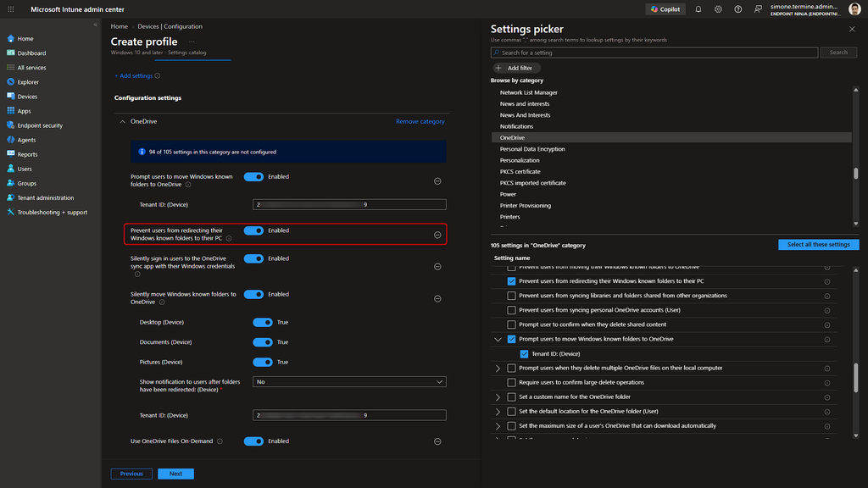Toggle the Pictures (Device) switch
The height and width of the screenshot is (488, 868).
tap(263, 362)
